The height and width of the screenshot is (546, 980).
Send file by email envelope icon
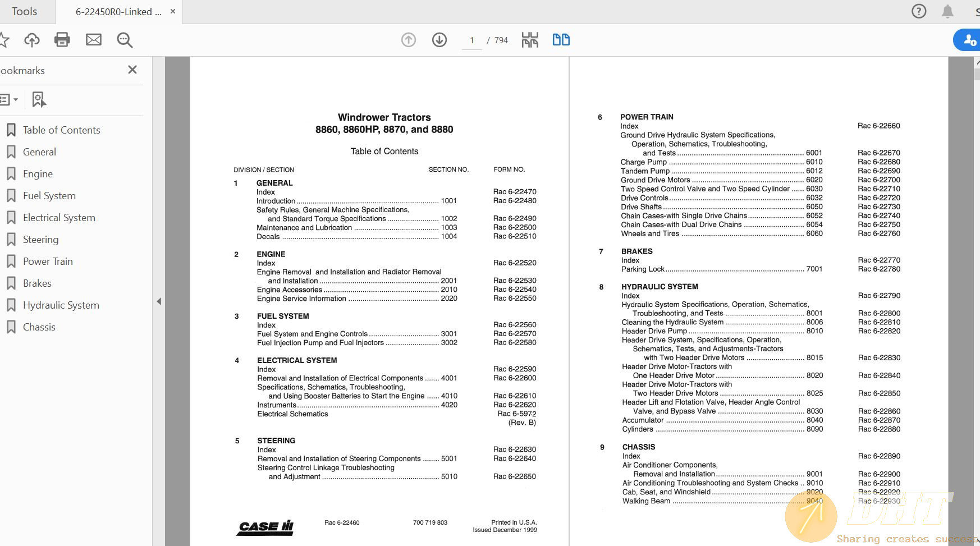[94, 40]
